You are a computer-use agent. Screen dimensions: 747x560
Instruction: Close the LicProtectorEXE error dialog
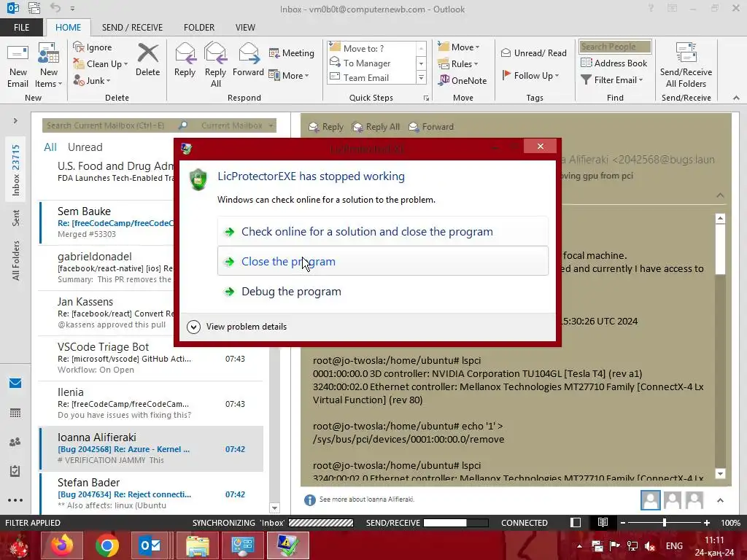[541, 146]
